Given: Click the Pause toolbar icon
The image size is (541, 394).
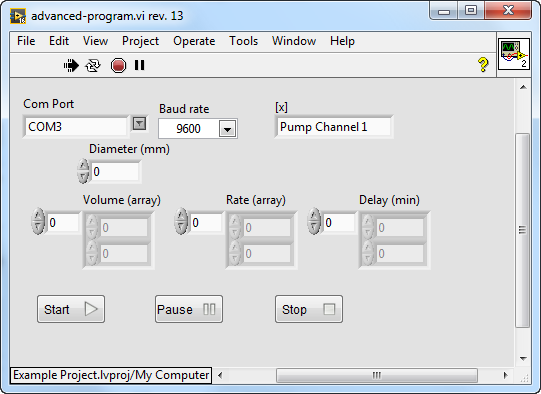Looking at the screenshot, I should (x=139, y=65).
